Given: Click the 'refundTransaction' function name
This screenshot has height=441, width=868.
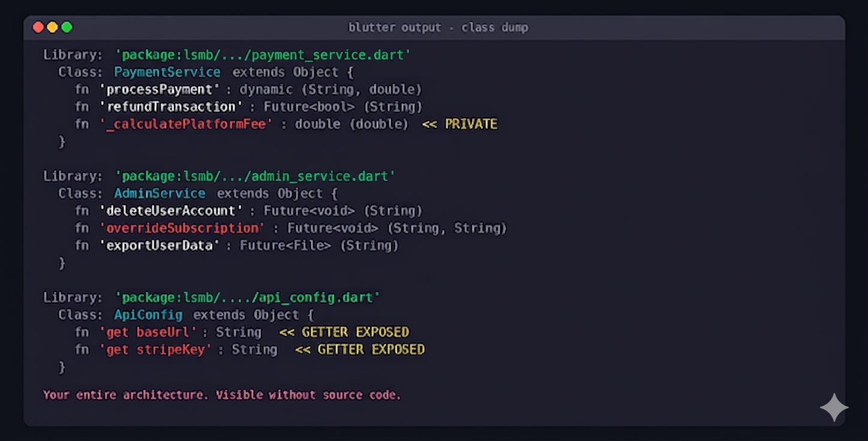Looking at the screenshot, I should (171, 107).
